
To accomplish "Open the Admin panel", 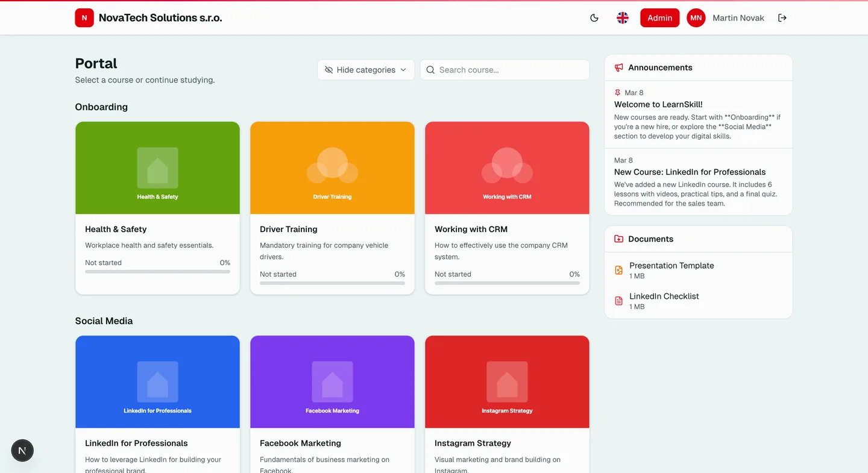I will tap(659, 17).
